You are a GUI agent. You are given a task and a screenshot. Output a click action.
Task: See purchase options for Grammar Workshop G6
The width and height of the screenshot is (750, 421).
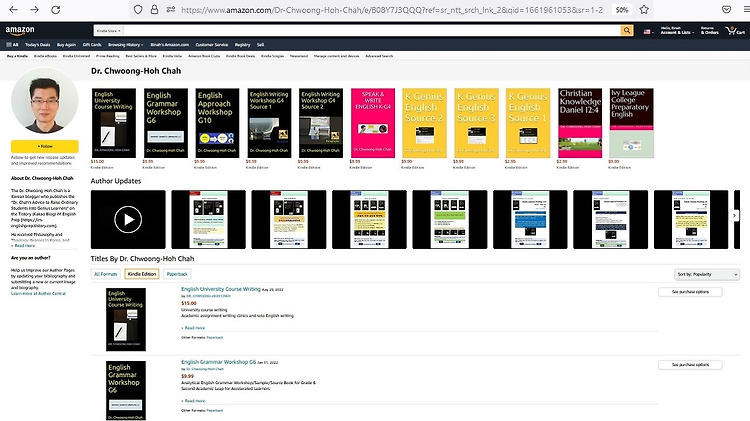pyautogui.click(x=690, y=365)
